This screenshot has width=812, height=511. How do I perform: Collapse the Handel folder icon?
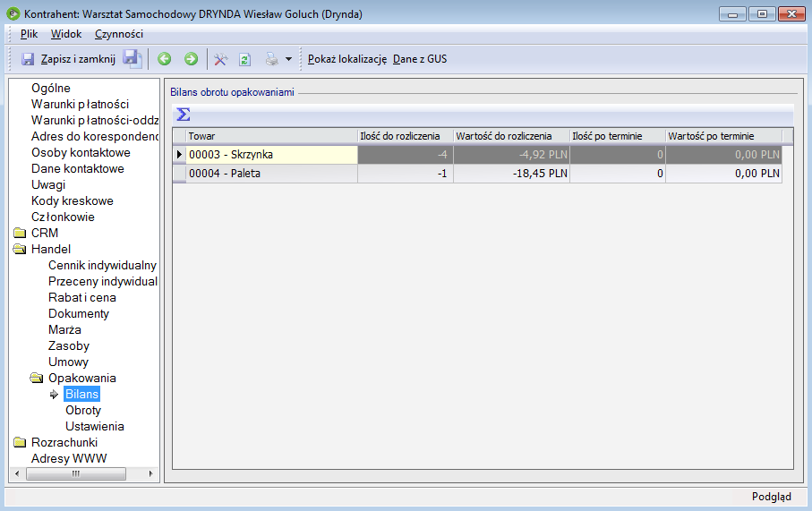click(20, 249)
